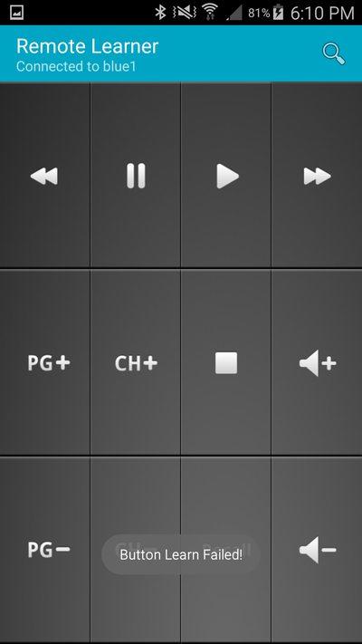Tap the rewind button
The width and height of the screenshot is (362, 644).
click(44, 176)
